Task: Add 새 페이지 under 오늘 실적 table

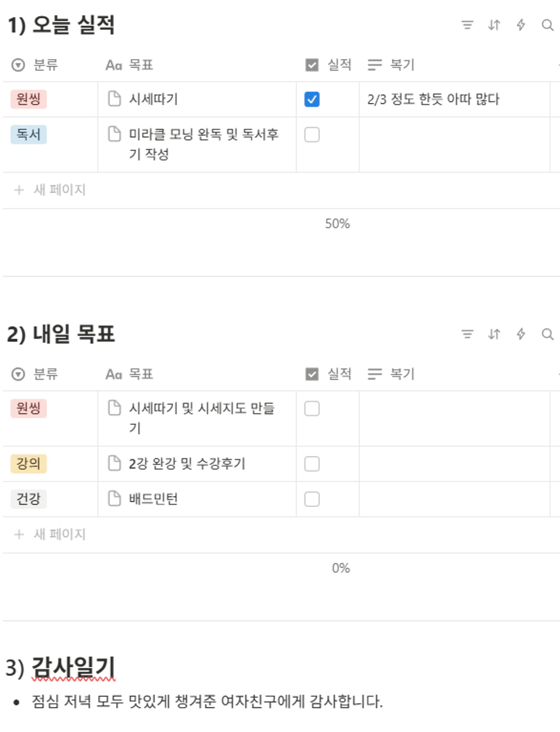Action: click(50, 190)
